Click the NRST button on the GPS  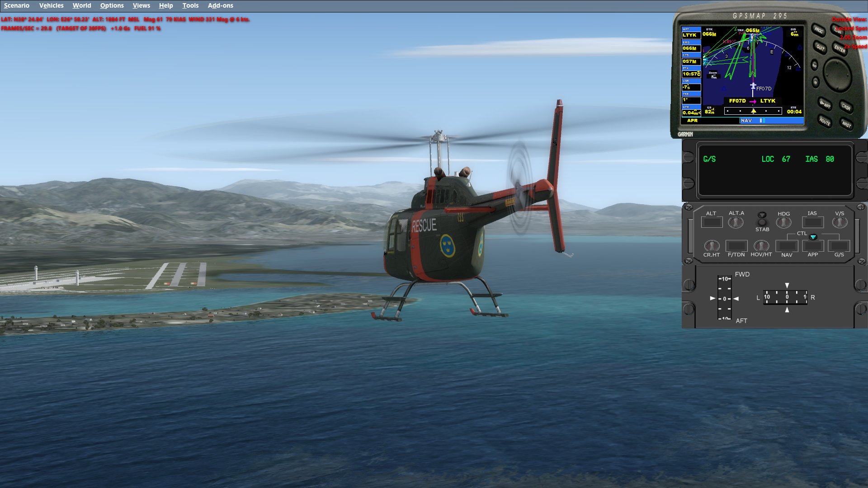point(846,124)
